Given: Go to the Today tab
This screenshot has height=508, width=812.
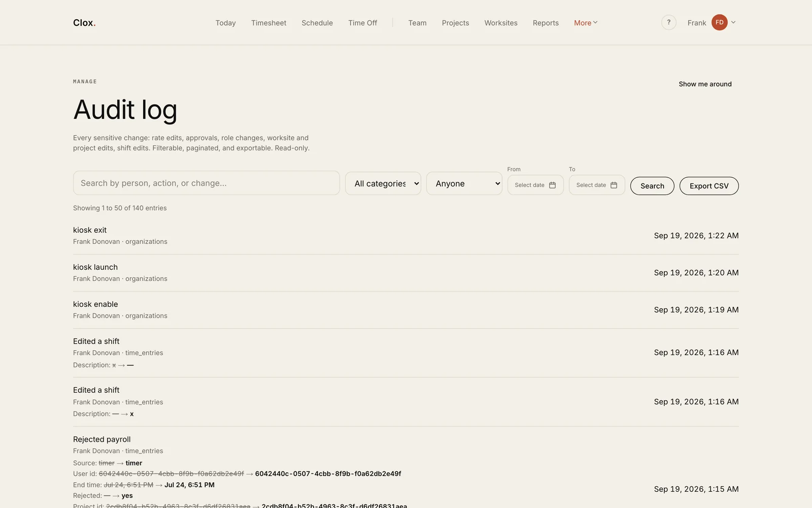Looking at the screenshot, I should [225, 23].
